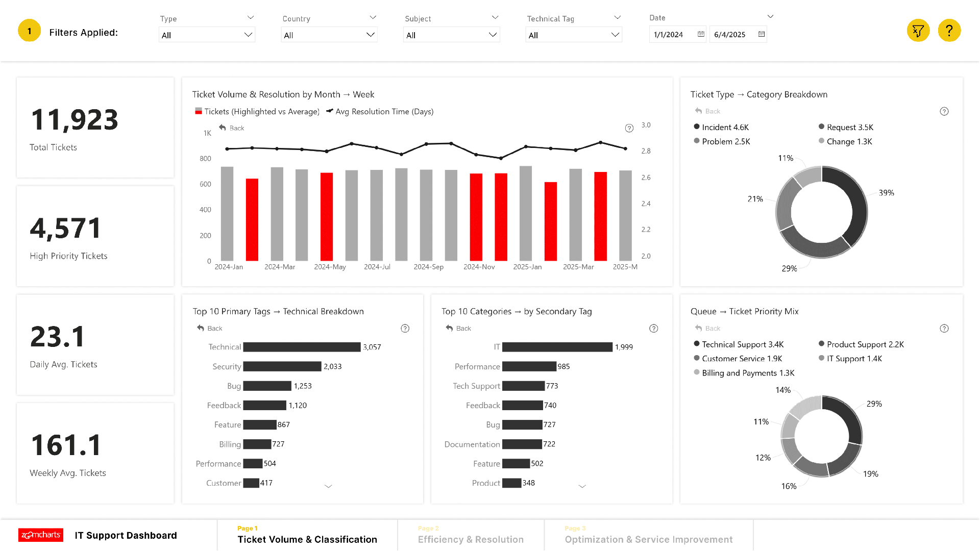Image resolution: width=980 pixels, height=551 pixels.
Task: Open the yellow help question mark button
Action: click(x=949, y=31)
